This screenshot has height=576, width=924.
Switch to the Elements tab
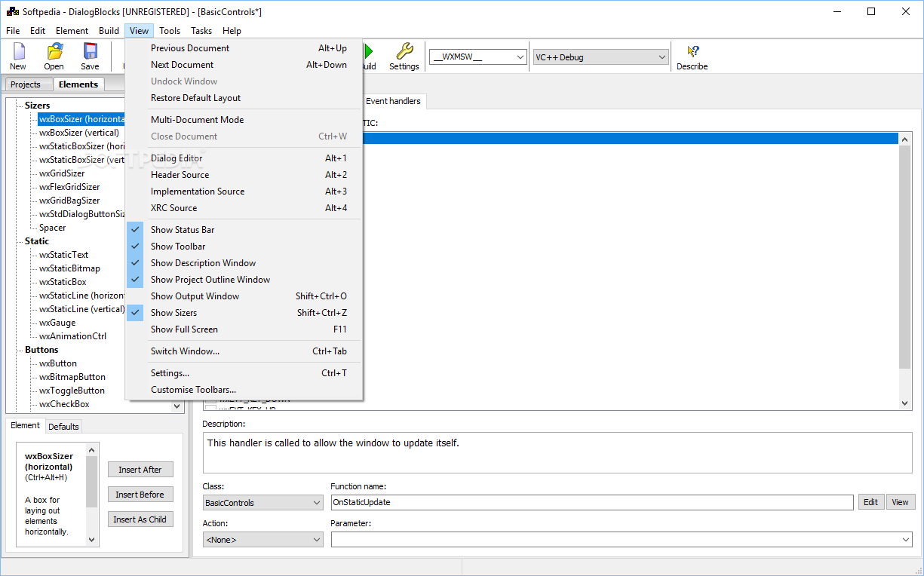[x=78, y=84]
